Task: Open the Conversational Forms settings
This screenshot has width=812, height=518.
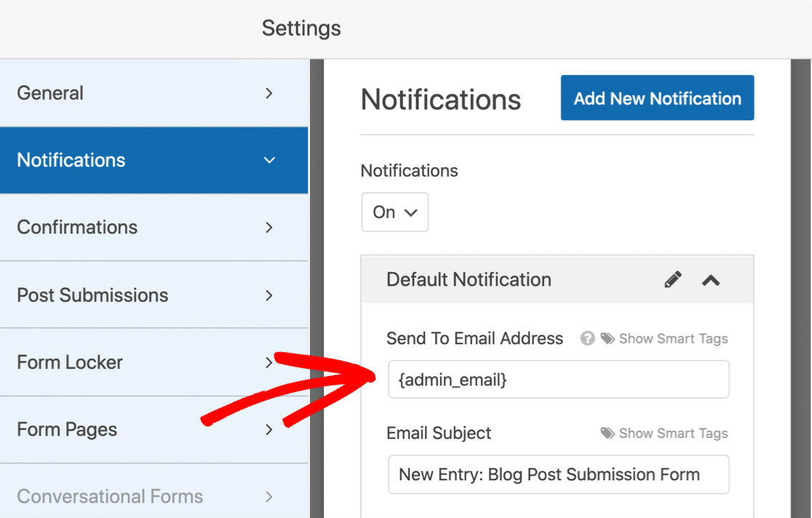Action: (154, 496)
